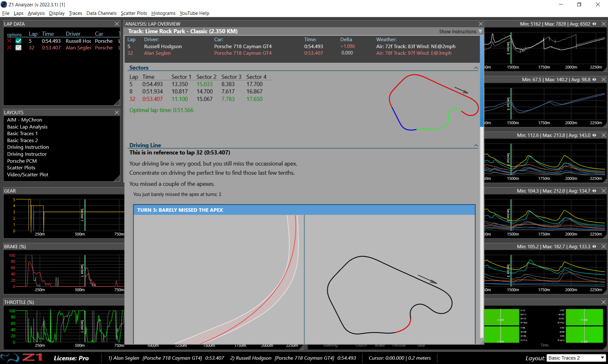
Task: Remove lap 32 with its red X
Action: tap(9, 48)
